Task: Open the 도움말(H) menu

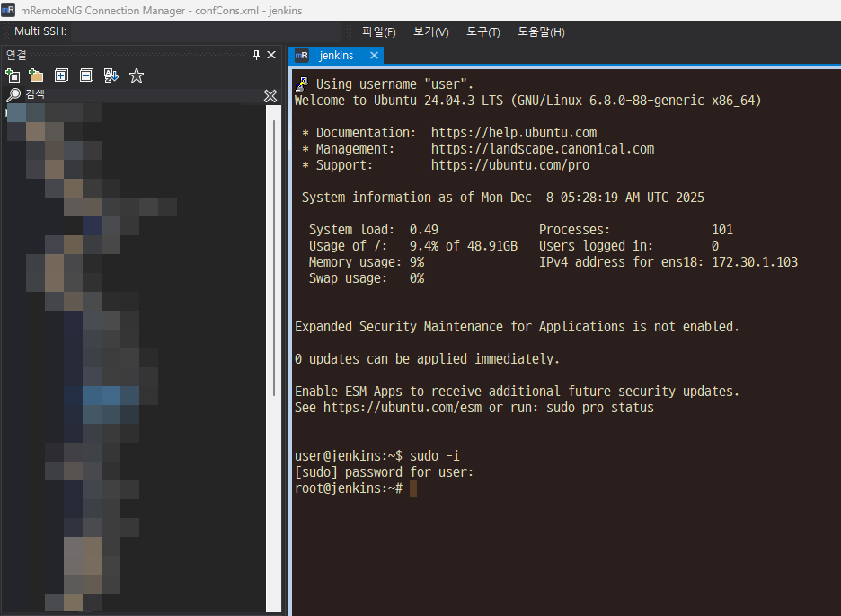Action: [x=541, y=32]
